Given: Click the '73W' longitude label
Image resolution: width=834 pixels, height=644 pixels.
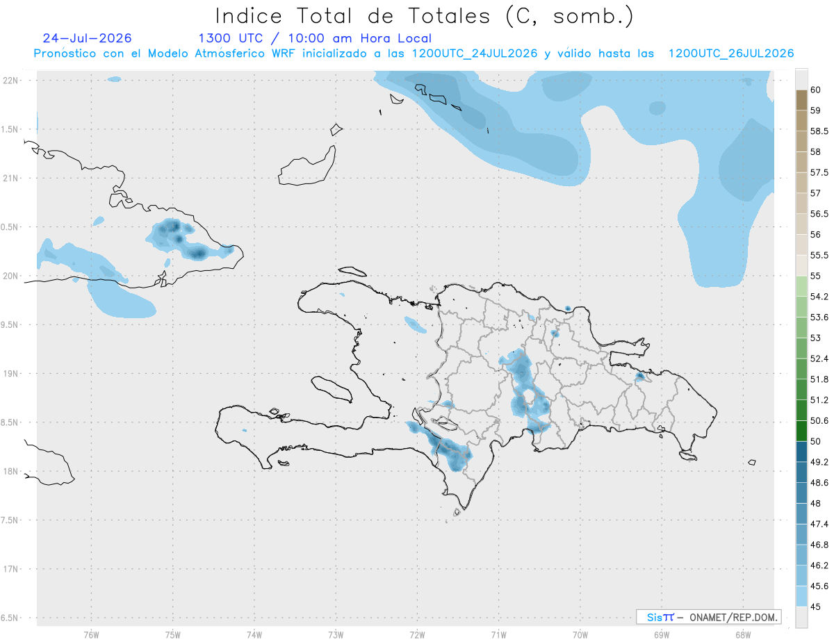Looking at the screenshot, I should pos(336,634).
